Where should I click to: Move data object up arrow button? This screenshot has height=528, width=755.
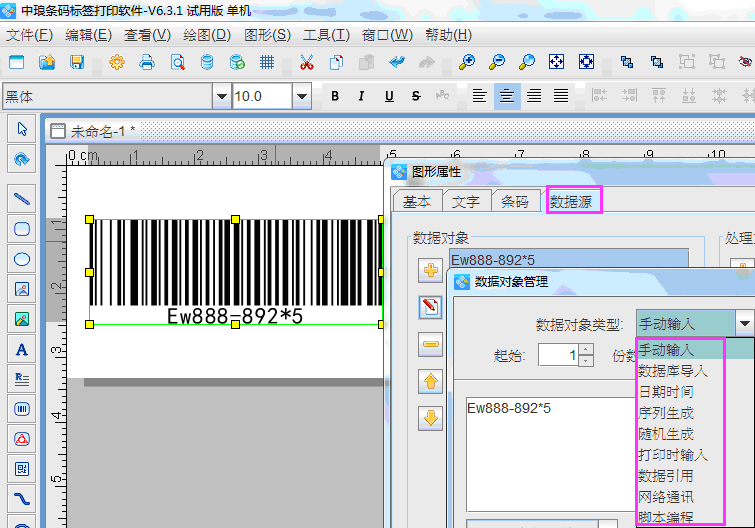click(430, 382)
